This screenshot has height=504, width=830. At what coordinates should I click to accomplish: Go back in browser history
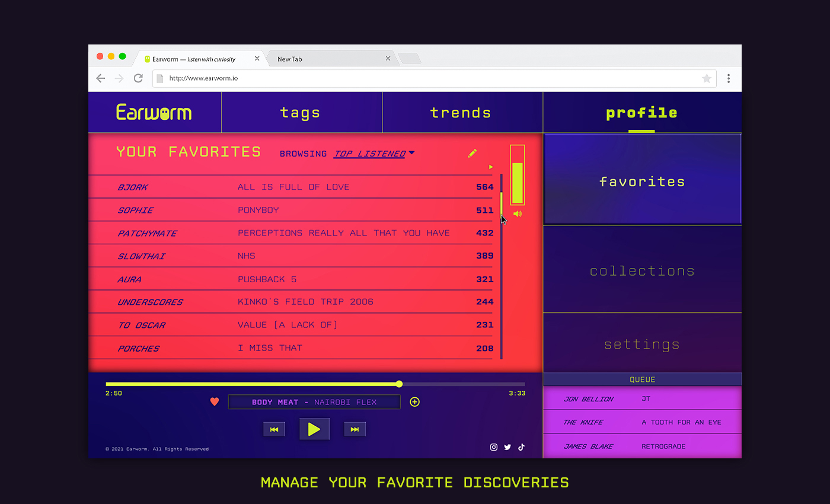click(x=101, y=78)
